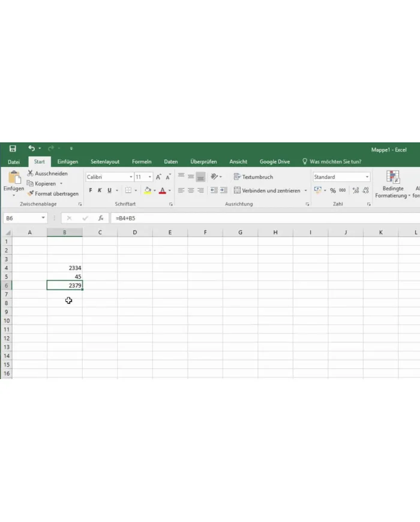Switch to the Seitenlayout tab

(105, 162)
